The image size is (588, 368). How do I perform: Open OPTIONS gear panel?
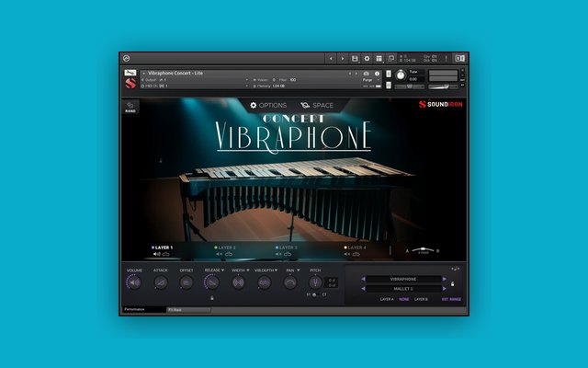coord(268,105)
